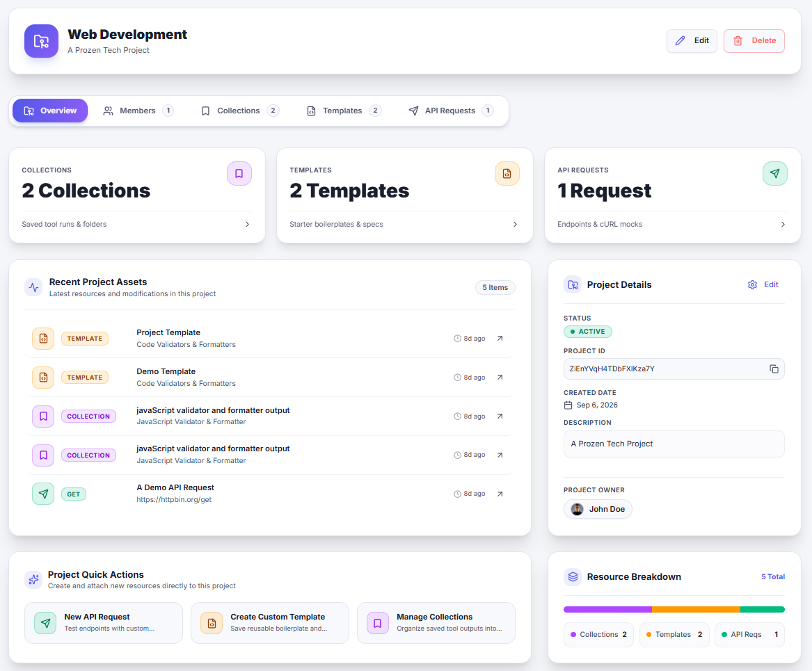
Task: Click the Templates 2 legend chip
Action: (674, 634)
